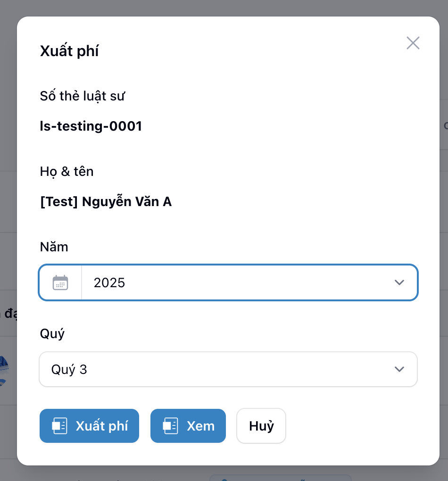Click the calendar icon in Năm field
Viewport: 448px width, 481px height.
click(60, 282)
